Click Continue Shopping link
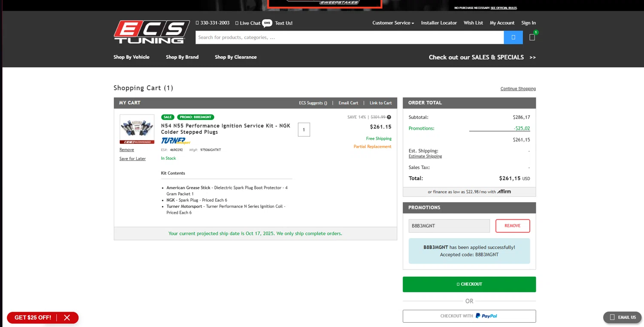Image resolution: width=644 pixels, height=327 pixels. pos(518,89)
